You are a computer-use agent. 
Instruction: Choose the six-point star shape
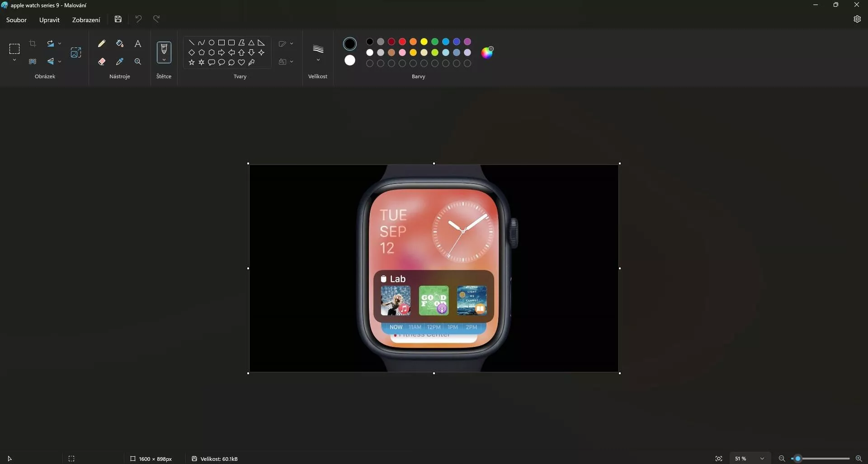(202, 62)
